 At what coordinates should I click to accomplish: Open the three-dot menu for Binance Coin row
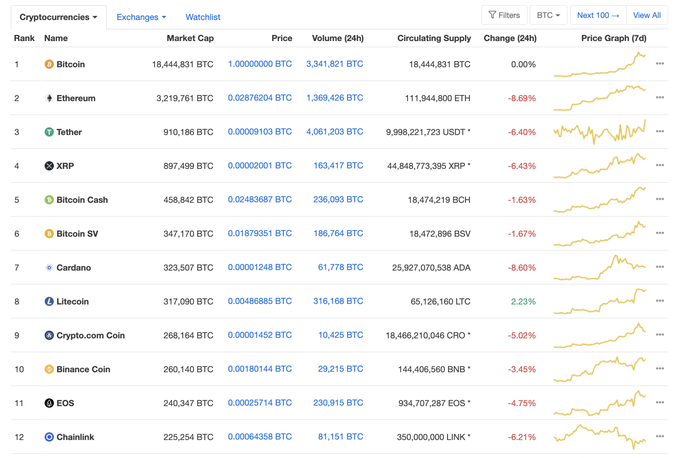660,369
